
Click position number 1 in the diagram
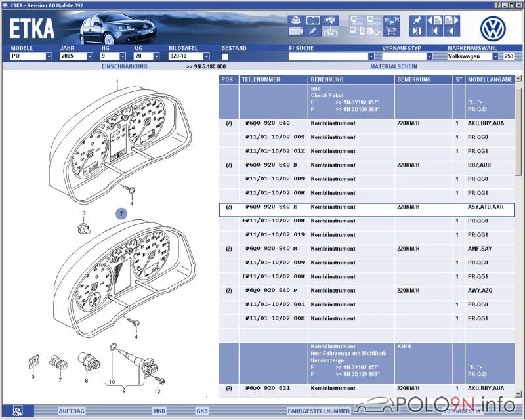point(117,81)
